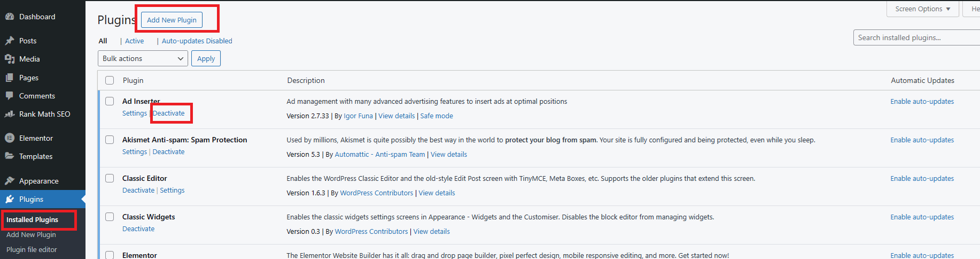Open the Pages menu

[x=29, y=78]
